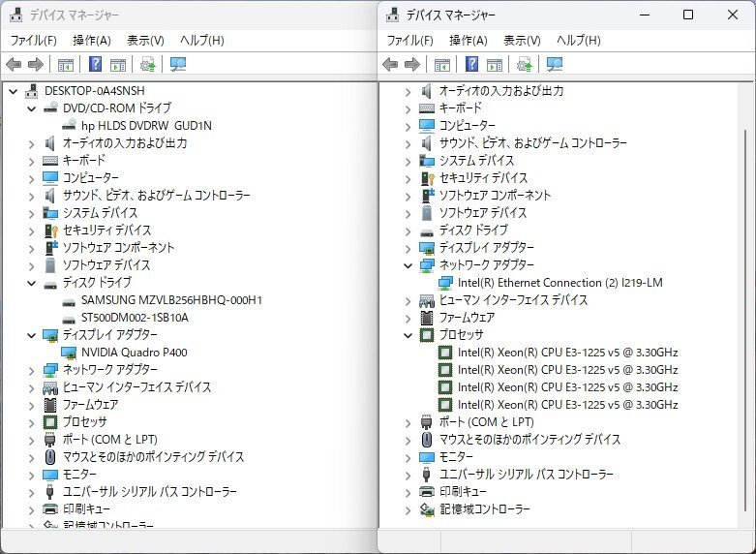Collapse ディスプレイ アダプター in left window
The height and width of the screenshot is (554, 756).
pos(31,335)
